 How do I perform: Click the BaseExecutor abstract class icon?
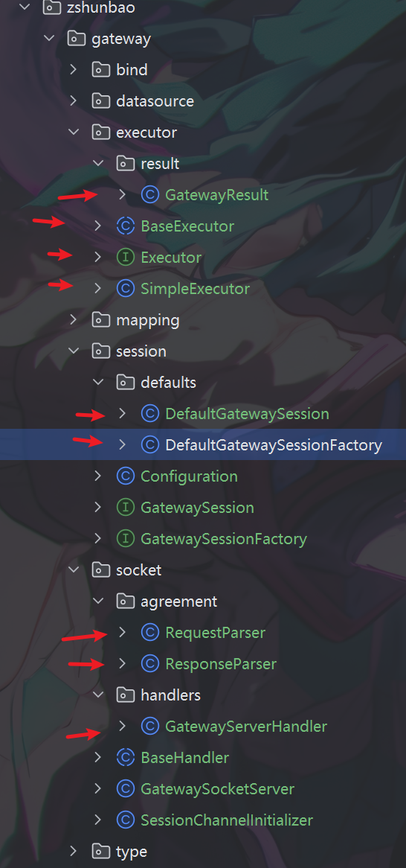pyautogui.click(x=126, y=226)
